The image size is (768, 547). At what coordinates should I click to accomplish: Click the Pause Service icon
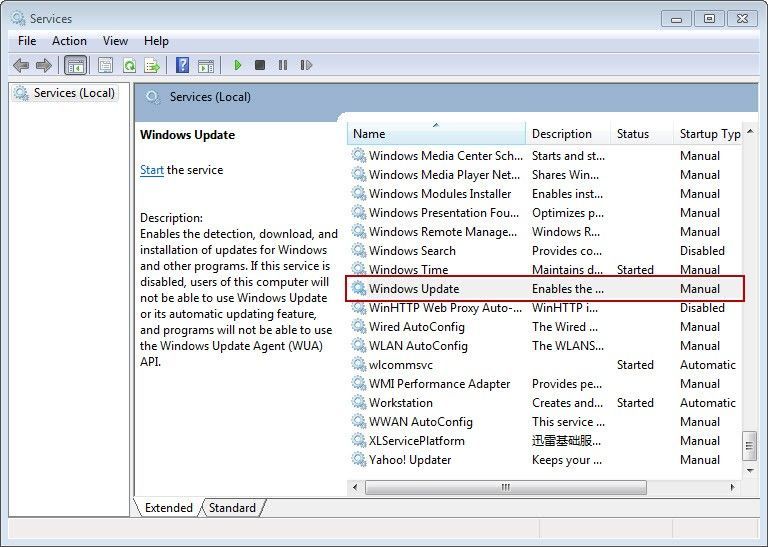click(283, 65)
